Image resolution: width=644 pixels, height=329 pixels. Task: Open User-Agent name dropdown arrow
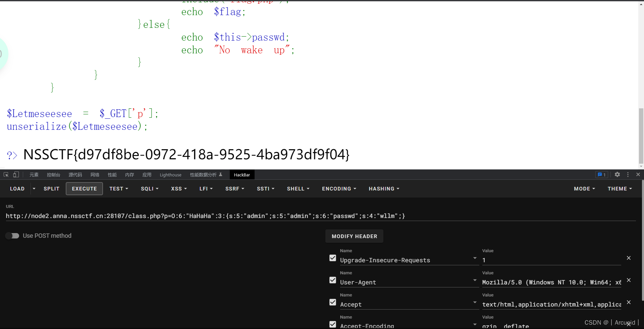475,280
